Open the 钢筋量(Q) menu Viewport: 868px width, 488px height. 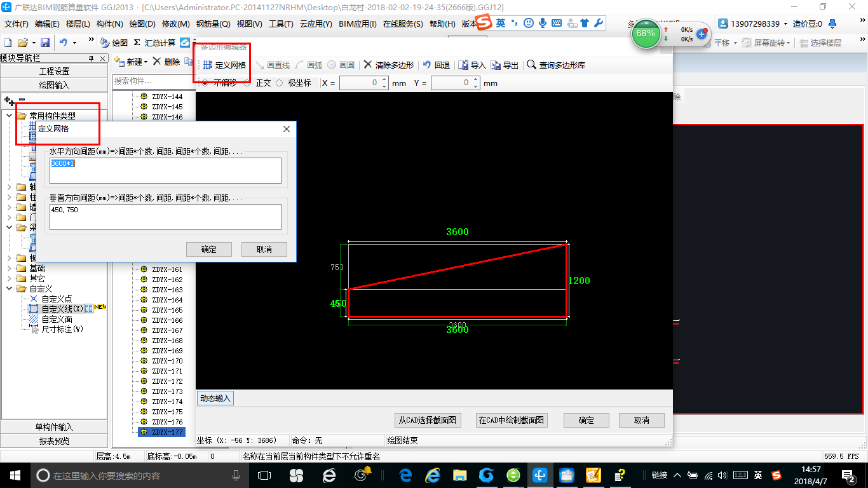[x=213, y=24]
